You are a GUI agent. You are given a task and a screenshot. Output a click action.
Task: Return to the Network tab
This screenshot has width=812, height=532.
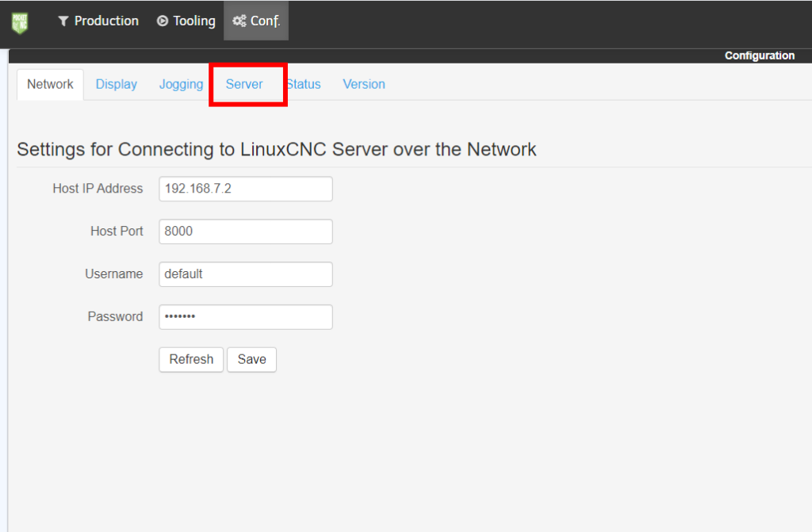pyautogui.click(x=50, y=84)
